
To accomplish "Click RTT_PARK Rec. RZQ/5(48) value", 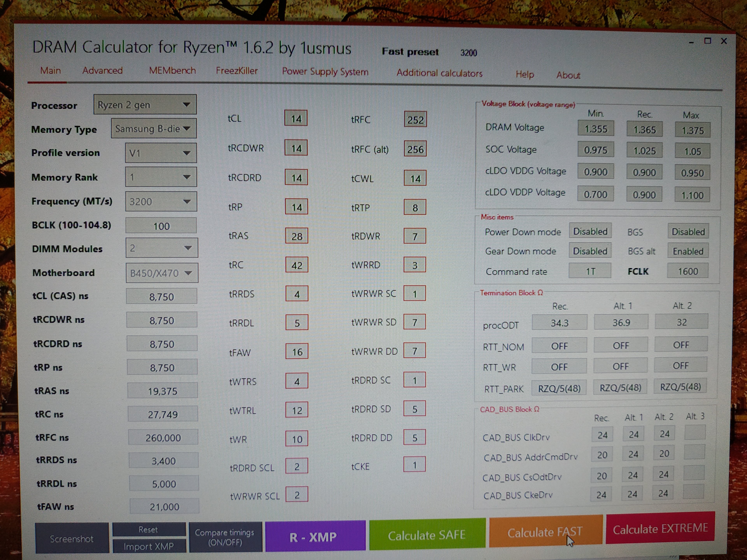I will point(559,388).
